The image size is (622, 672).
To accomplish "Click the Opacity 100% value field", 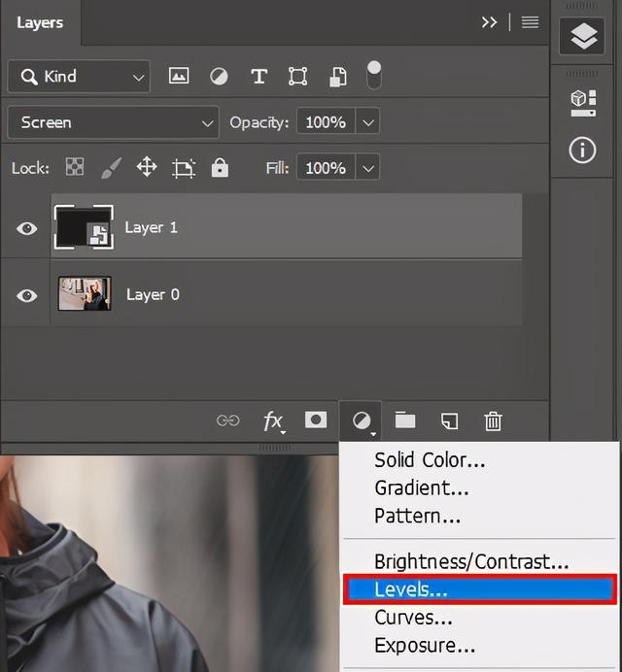I will tap(326, 122).
